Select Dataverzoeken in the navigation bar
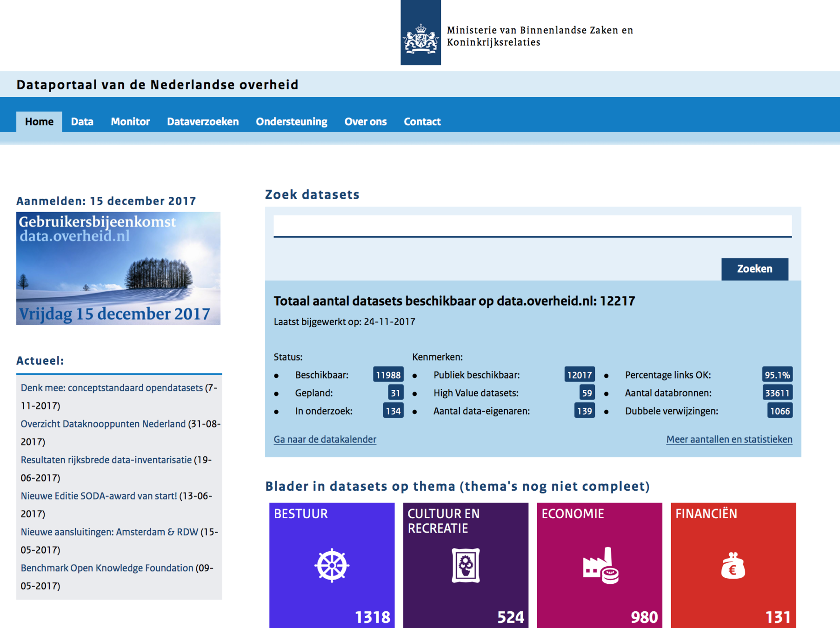Viewport: 840px width, 628px height. tap(203, 122)
